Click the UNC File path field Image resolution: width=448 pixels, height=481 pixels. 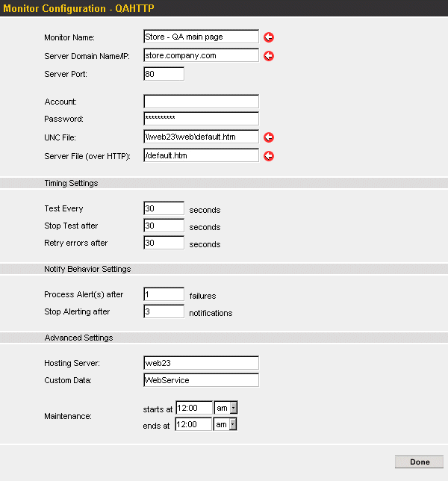pos(201,137)
